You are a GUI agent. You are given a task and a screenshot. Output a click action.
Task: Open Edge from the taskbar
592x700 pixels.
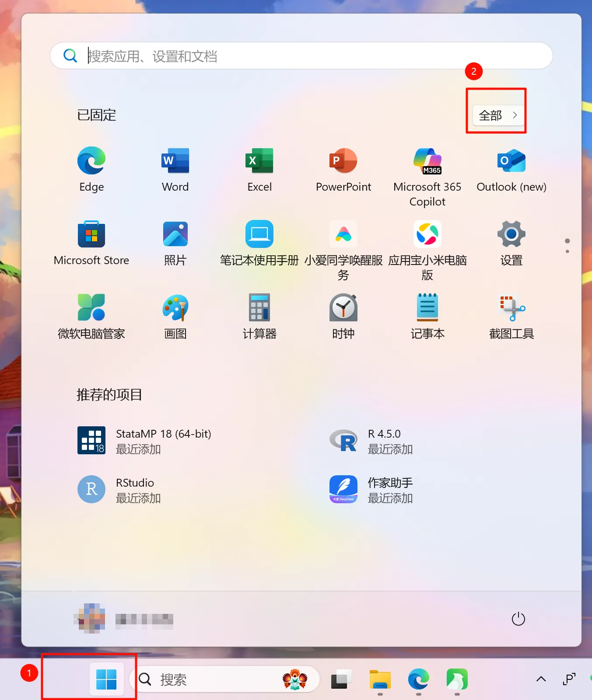(418, 679)
